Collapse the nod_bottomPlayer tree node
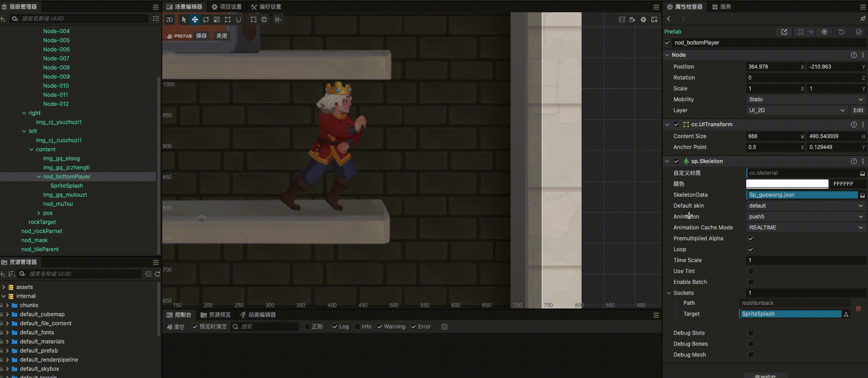Screen dimensions: 868x378 [x=39, y=177]
